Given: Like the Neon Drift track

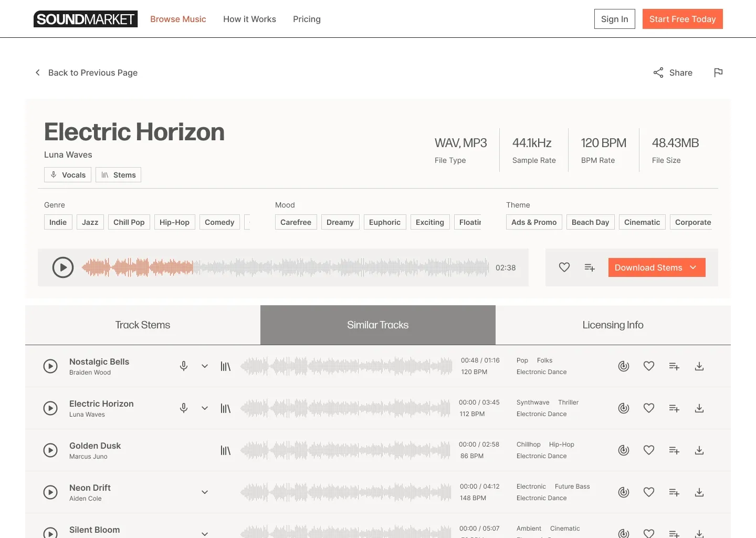Looking at the screenshot, I should [649, 492].
